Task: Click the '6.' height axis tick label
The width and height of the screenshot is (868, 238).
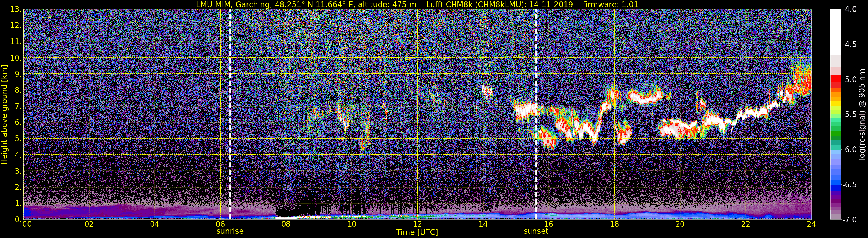Action: click(18, 123)
